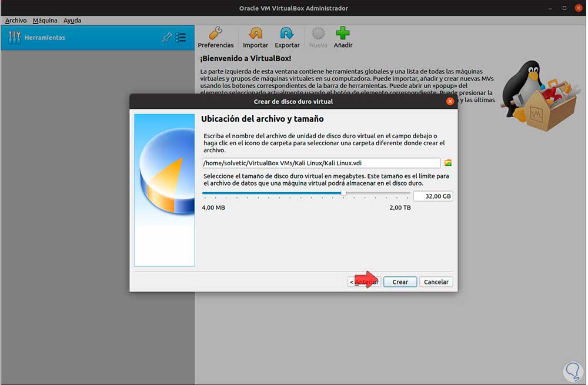588x385 pixels.
Task: Click the Anterior back button
Action: [x=364, y=282]
